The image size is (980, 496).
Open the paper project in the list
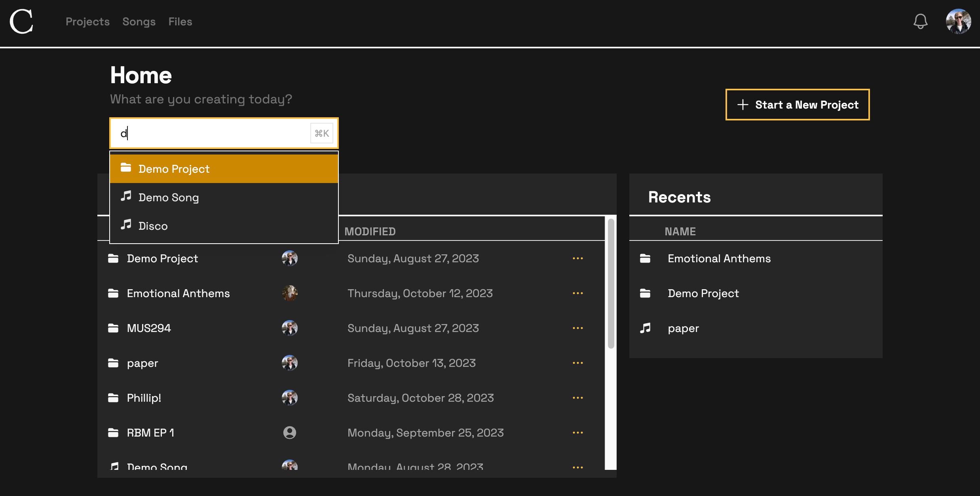pyautogui.click(x=142, y=363)
